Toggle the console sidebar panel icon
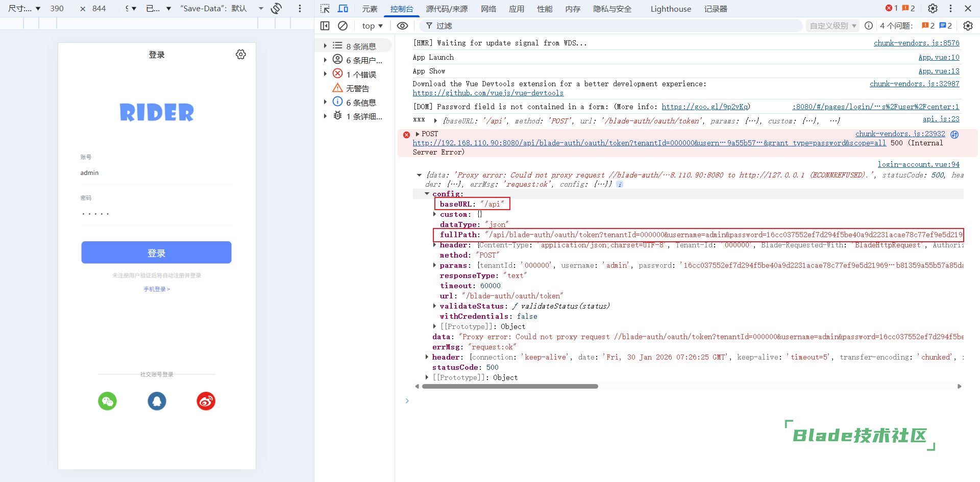 coord(325,26)
